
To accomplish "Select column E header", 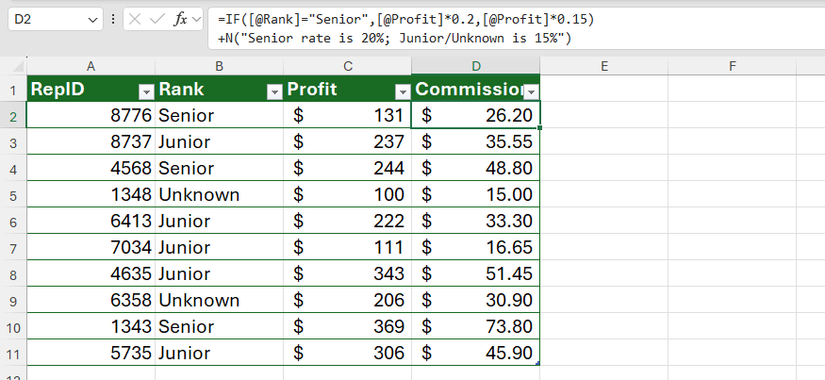I will coord(604,66).
